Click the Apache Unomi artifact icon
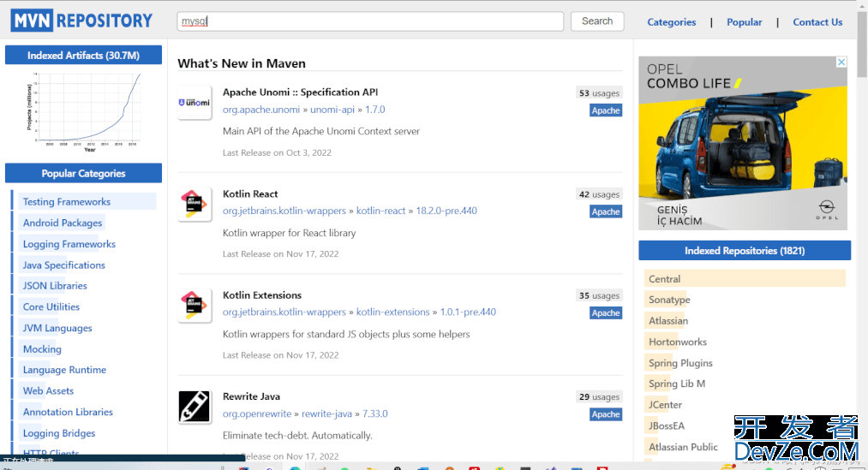Screen dimensions: 868x470 [195, 103]
